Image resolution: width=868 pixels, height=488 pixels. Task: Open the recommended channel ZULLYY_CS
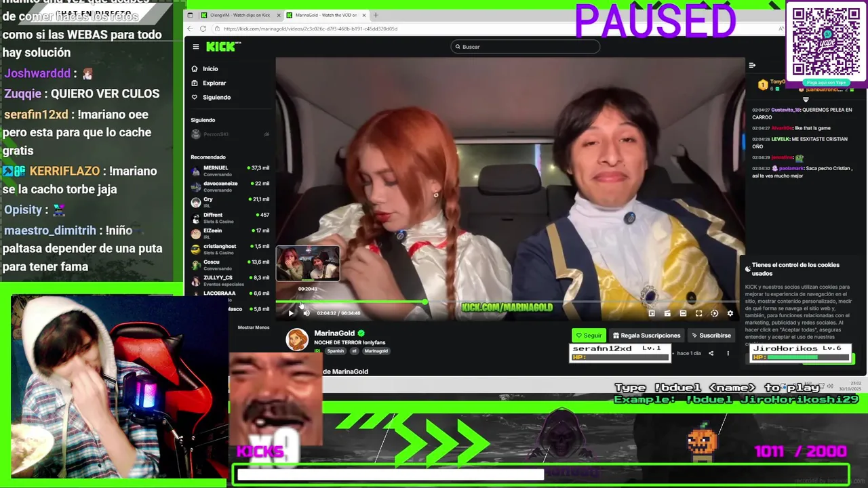[x=230, y=280]
